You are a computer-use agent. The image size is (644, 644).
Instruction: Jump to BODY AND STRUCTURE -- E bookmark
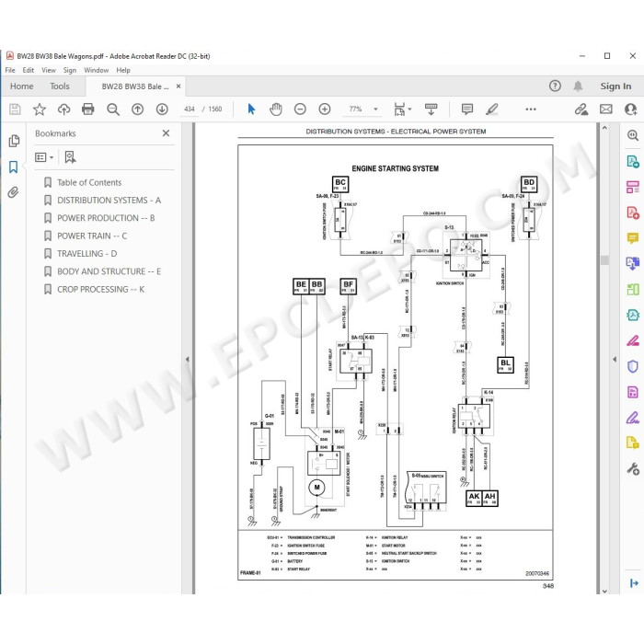tap(109, 271)
